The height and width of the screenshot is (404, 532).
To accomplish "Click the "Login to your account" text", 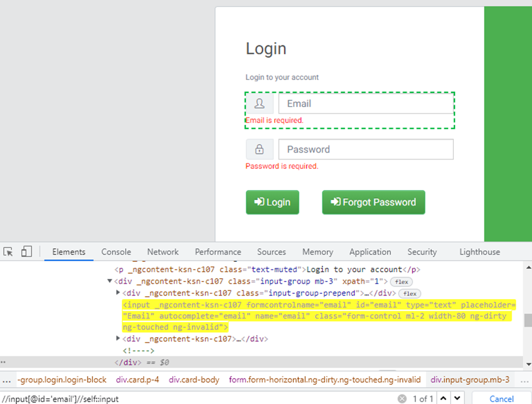I will (x=282, y=78).
